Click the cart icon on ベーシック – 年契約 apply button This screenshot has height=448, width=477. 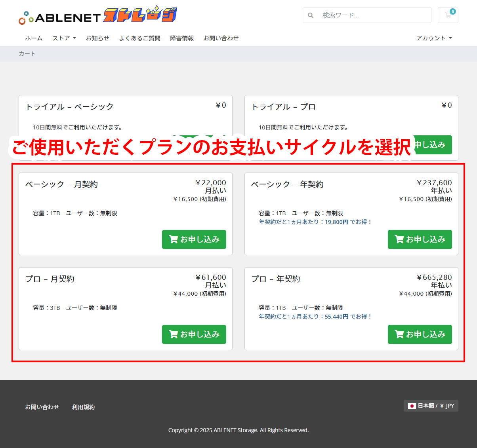tap(399, 239)
